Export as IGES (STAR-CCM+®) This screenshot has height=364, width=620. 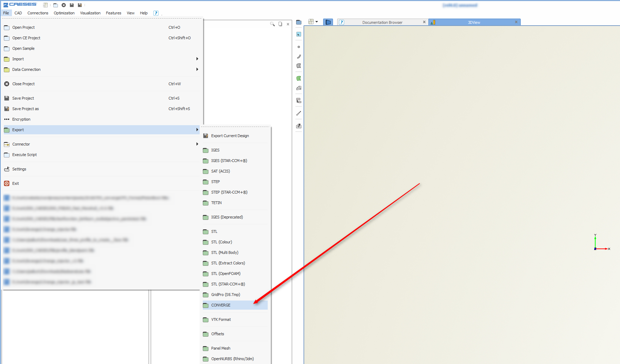(x=235, y=161)
